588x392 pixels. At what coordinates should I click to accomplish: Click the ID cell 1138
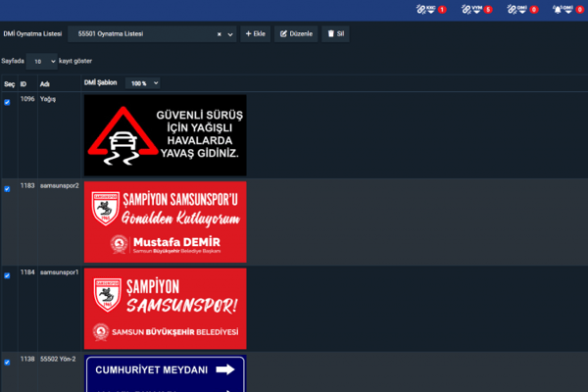(27, 359)
